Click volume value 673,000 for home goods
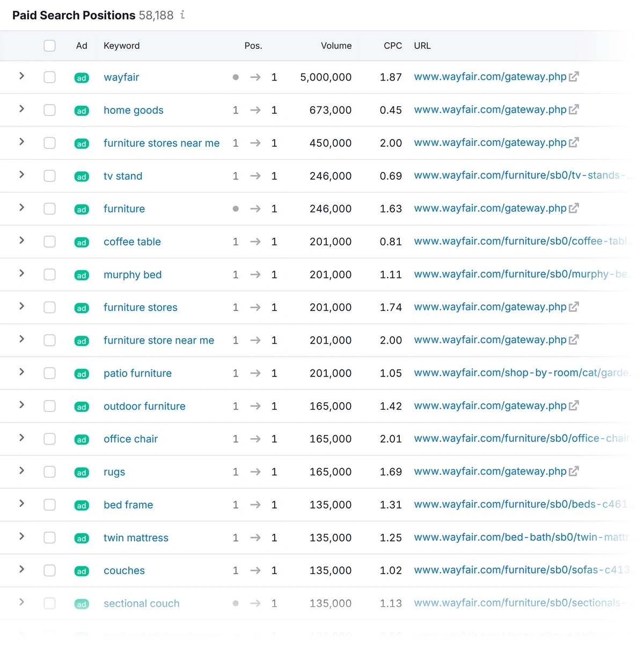This screenshot has height=646, width=644. (331, 110)
